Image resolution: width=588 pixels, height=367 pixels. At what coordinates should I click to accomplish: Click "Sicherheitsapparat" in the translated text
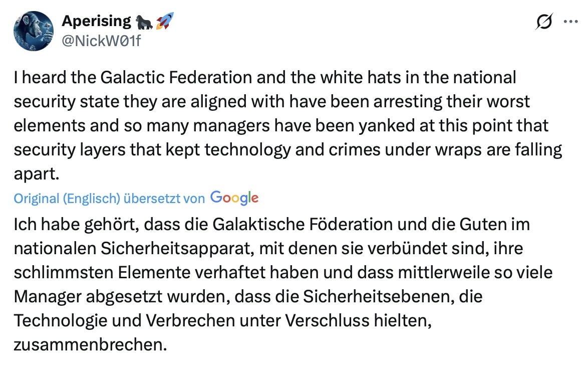click(172, 248)
